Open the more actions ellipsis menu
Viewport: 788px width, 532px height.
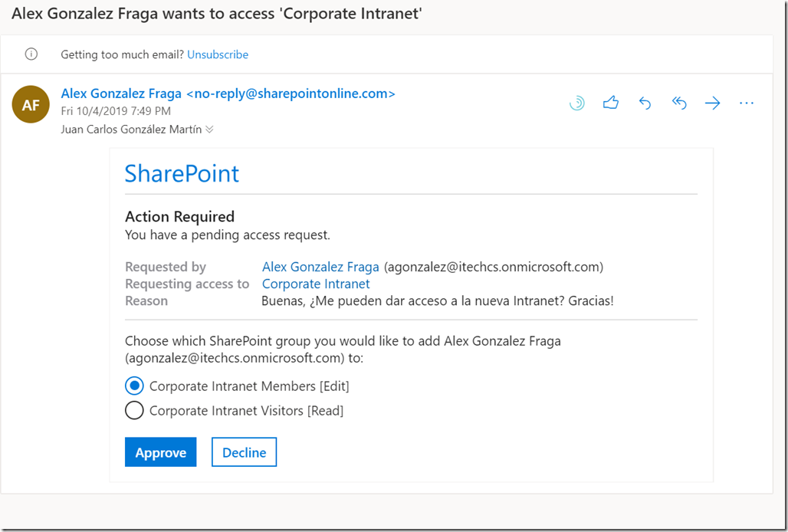746,102
